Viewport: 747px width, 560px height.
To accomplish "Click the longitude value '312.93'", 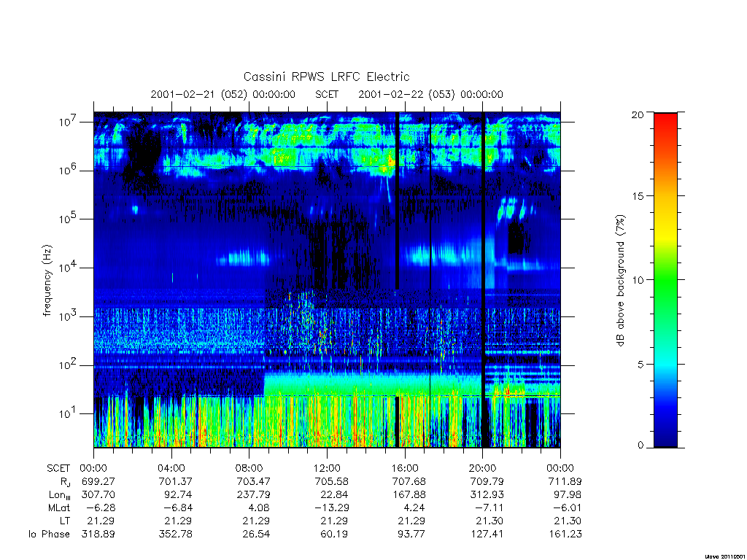I will pos(487,495).
